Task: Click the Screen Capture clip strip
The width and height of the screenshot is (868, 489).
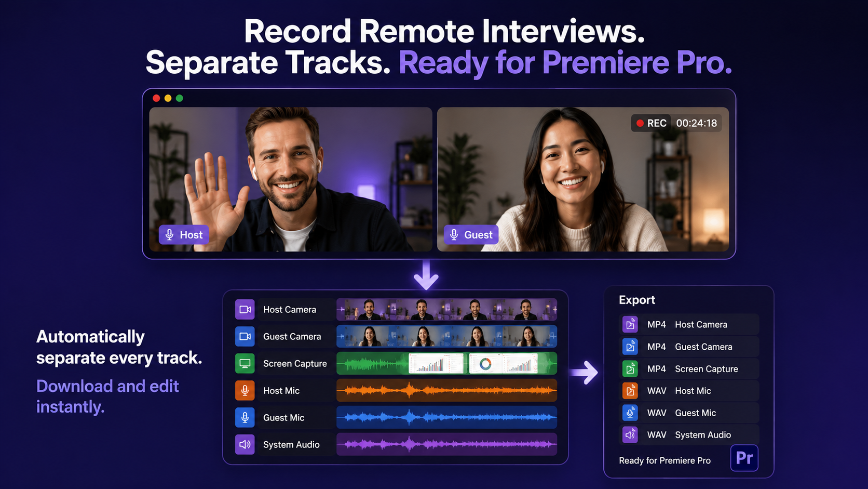Action: click(x=446, y=363)
